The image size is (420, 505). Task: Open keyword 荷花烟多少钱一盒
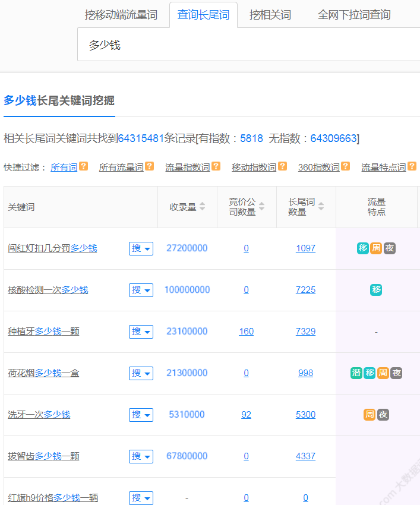click(43, 373)
